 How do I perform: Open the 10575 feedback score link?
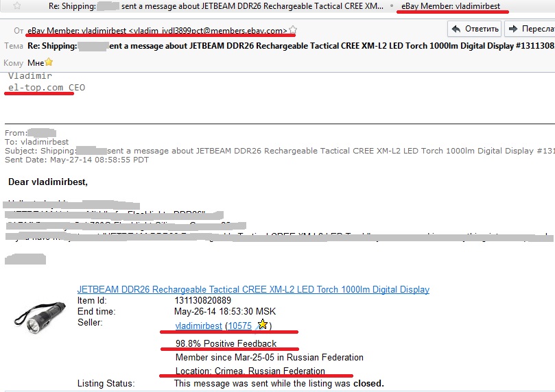pyautogui.click(x=240, y=326)
